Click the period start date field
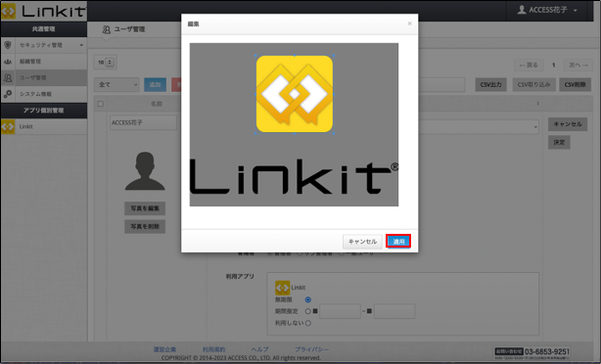601x364 pixels. pyautogui.click(x=340, y=311)
